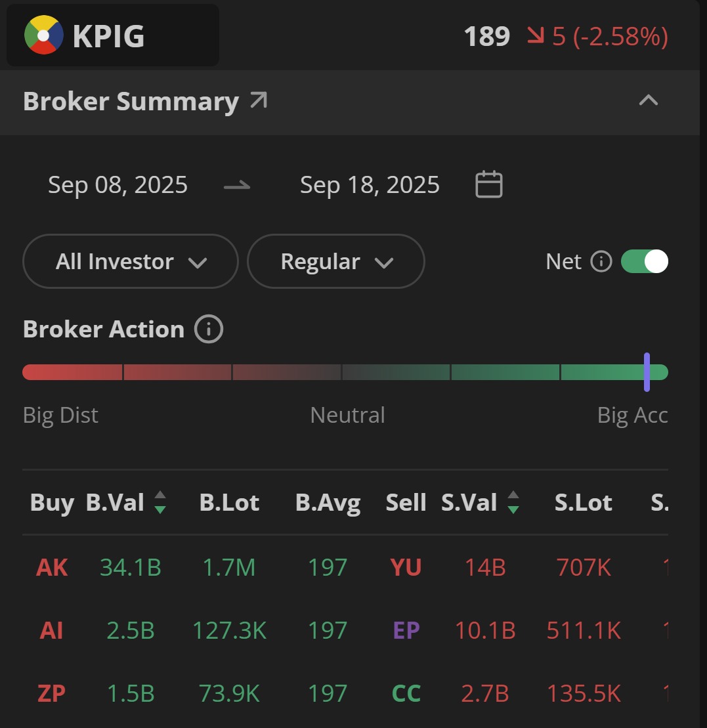Click the red price down arrow icon

coord(536,35)
